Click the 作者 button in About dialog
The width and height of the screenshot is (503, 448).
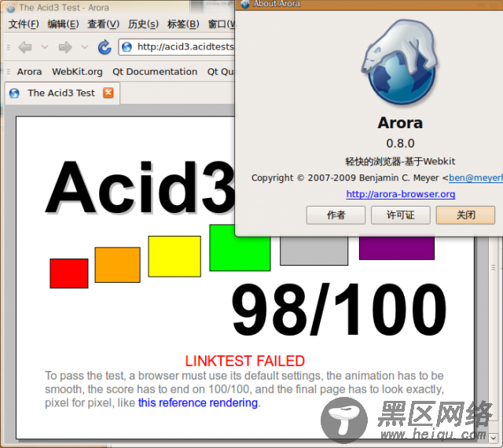336,215
